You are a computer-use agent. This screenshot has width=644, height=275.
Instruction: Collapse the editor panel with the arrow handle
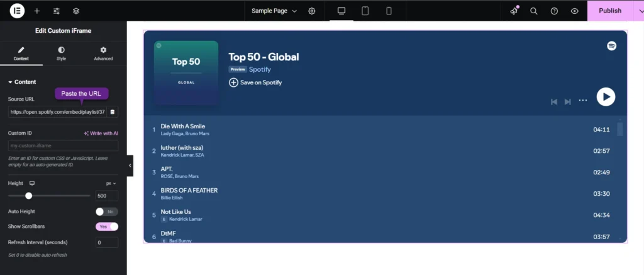pos(130,166)
